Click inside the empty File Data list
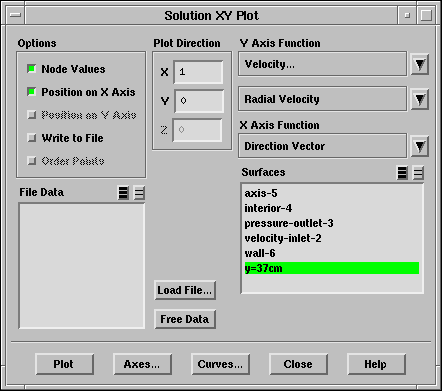Image resolution: width=442 pixels, height=391 pixels. 82,266
